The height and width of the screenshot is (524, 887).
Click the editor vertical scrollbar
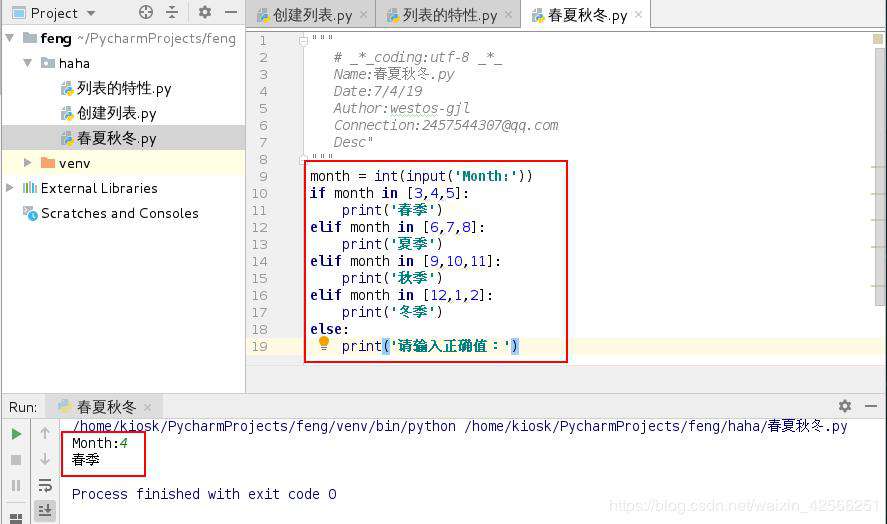tap(880, 175)
